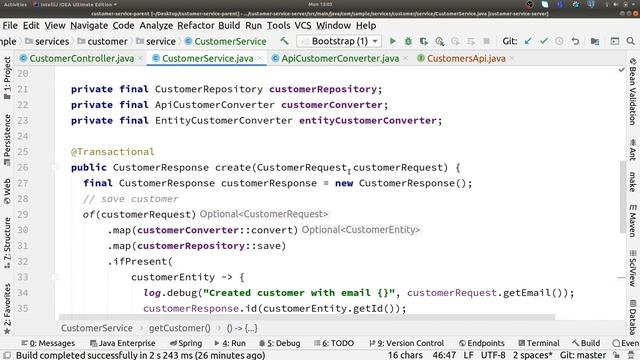The width and height of the screenshot is (640, 360).
Task: Open the Endpoints tool window
Action: coord(482,343)
